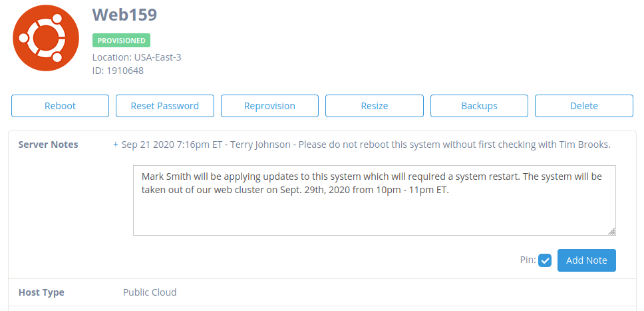The image size is (644, 311).
Task: Click inside the server note text area
Action: pos(374,200)
